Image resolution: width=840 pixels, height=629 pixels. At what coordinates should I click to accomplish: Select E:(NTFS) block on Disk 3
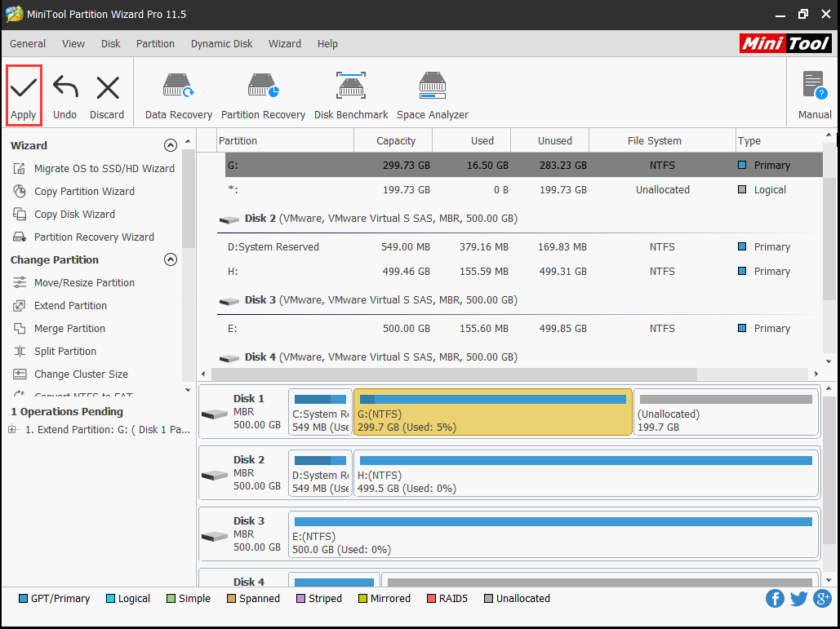tap(553, 534)
